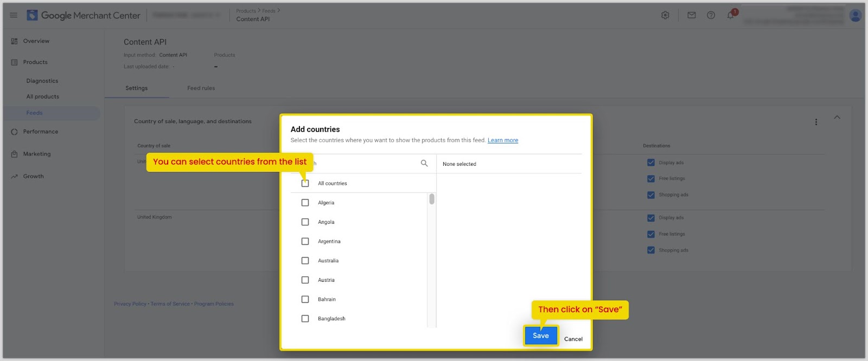Check the All countries checkbox
The width and height of the screenshot is (868, 361).
pyautogui.click(x=305, y=183)
